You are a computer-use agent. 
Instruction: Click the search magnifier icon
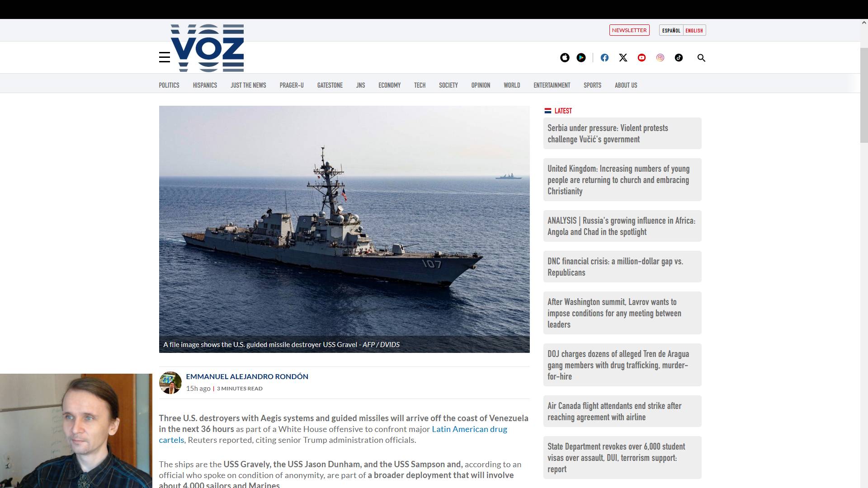point(701,58)
